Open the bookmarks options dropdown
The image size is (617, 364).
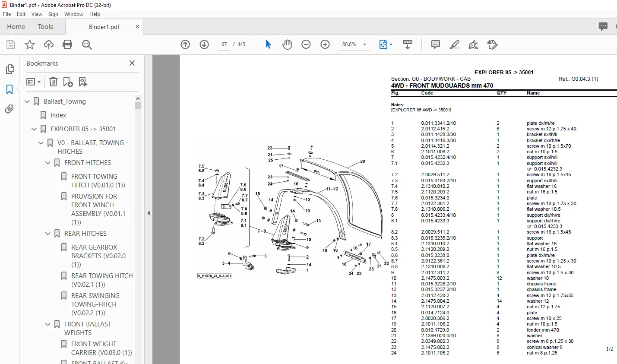coord(34,82)
